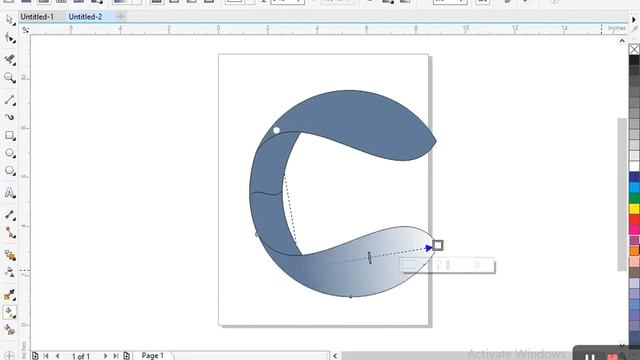This screenshot has height=360, width=640.
Task: Click the vertical scrollbar up arrow
Action: click(622, 41)
